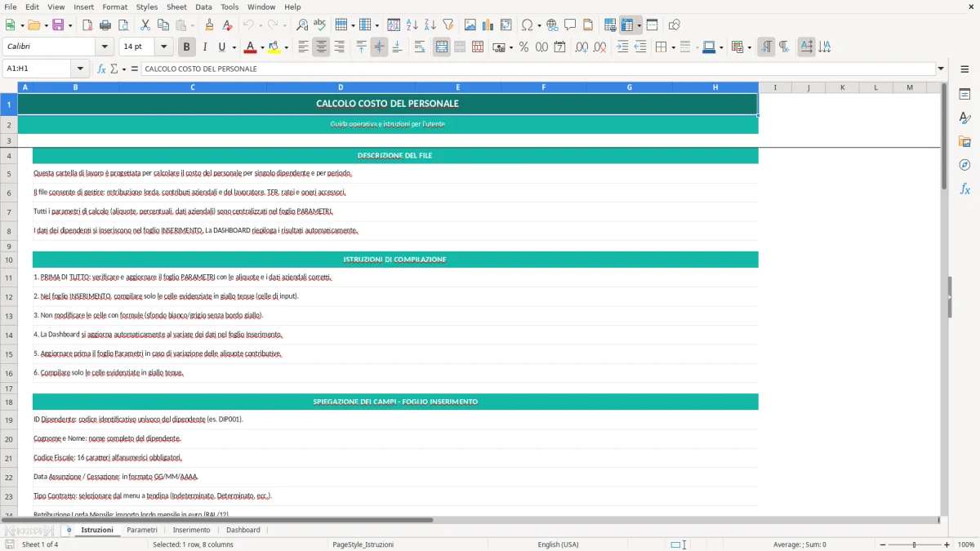Click the status bar zoom slider
This screenshot has height=551, width=980.
click(913, 544)
